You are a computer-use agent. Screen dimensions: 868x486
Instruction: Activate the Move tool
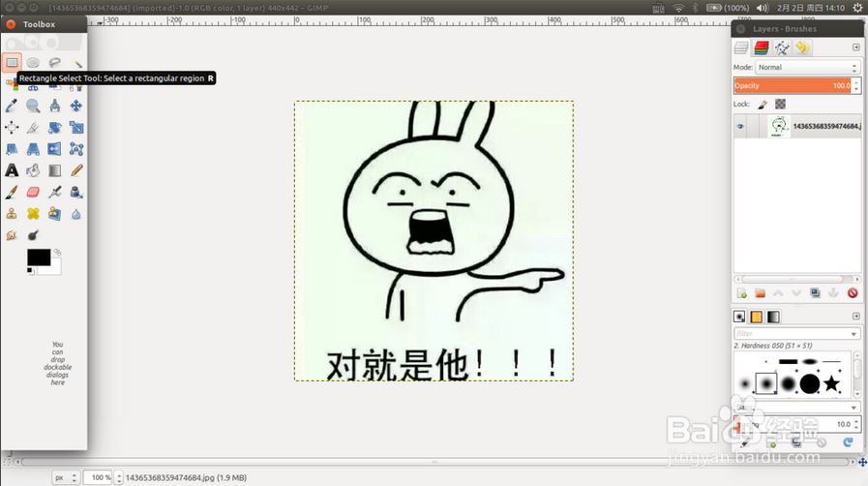[x=76, y=106]
